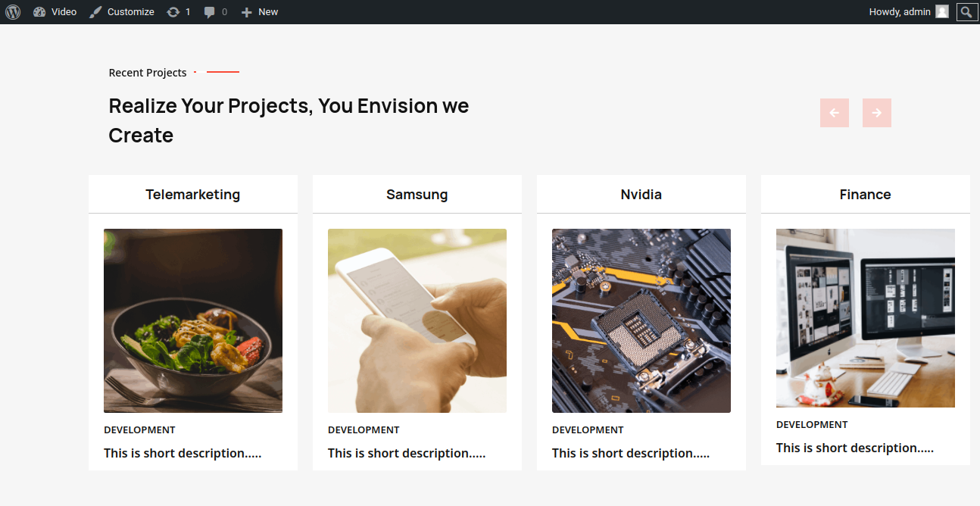Viewport: 980px width, 506px height.
Task: Select Development category under Samsung
Action: pos(364,429)
